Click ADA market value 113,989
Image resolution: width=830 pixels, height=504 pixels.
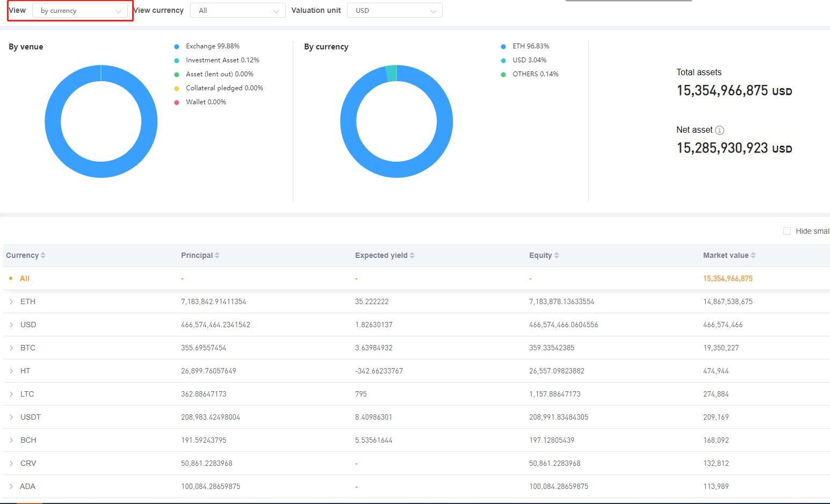(x=716, y=486)
